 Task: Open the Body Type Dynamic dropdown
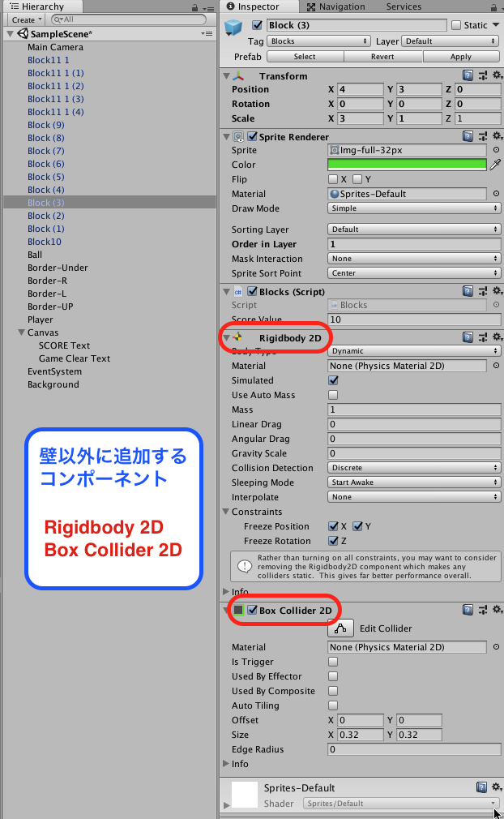point(414,351)
